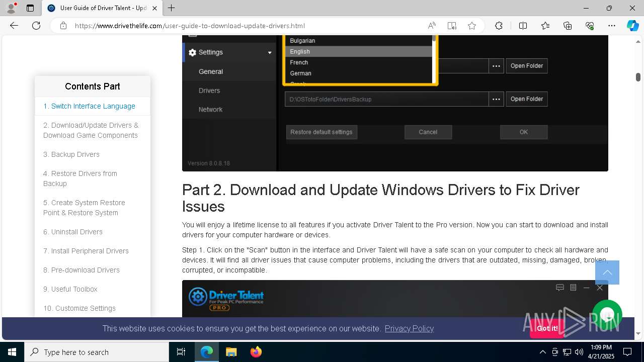Open Collections icon

coord(568,26)
